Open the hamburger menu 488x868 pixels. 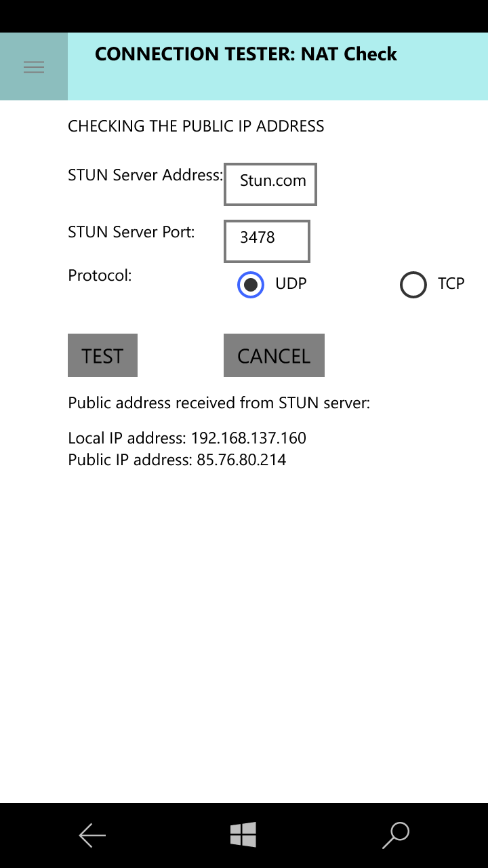[x=34, y=66]
